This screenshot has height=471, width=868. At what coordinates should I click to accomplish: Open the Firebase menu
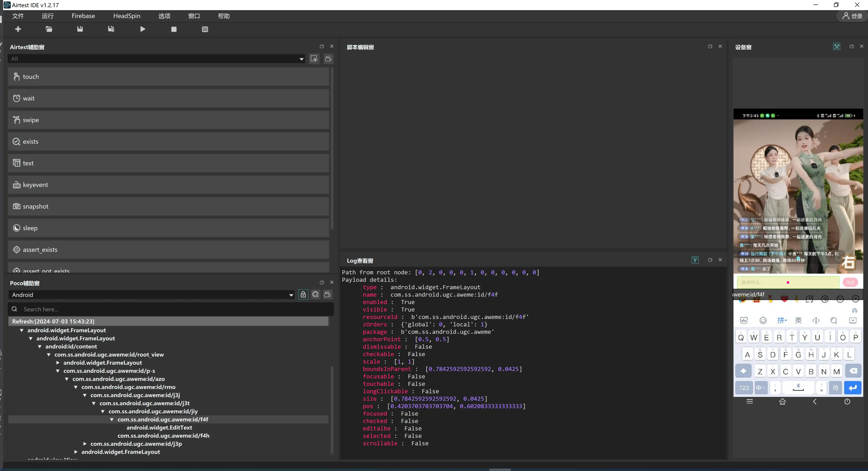[x=83, y=16]
